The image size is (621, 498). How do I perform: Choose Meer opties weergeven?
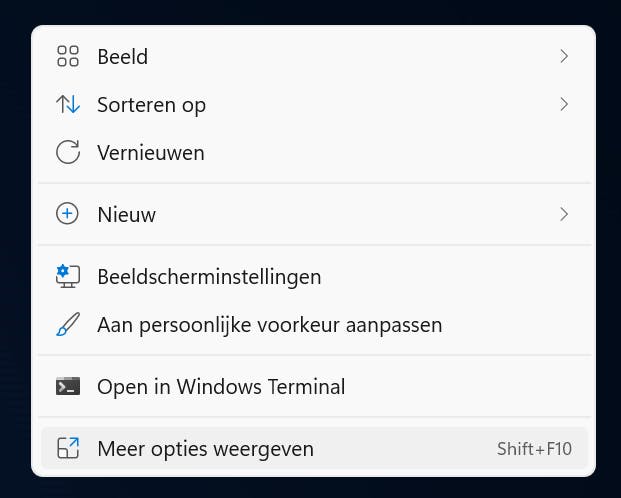pos(205,449)
